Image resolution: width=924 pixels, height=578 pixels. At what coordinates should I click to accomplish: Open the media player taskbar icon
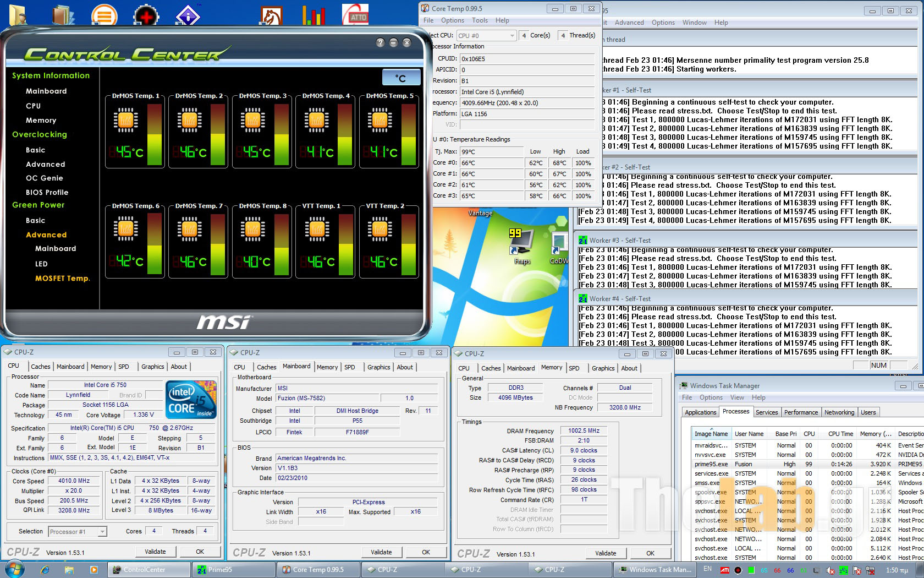coord(94,570)
